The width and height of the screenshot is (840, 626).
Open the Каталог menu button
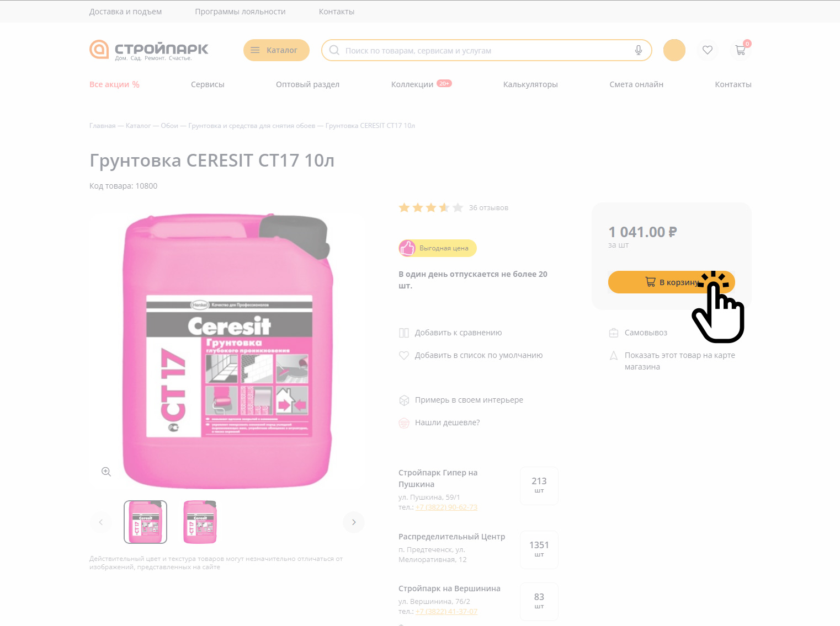point(277,50)
